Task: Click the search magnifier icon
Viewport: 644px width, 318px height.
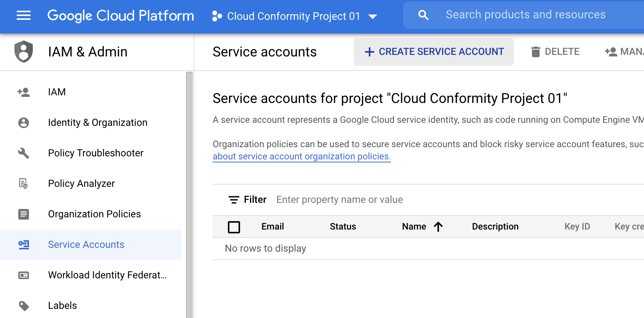Action: [x=423, y=15]
